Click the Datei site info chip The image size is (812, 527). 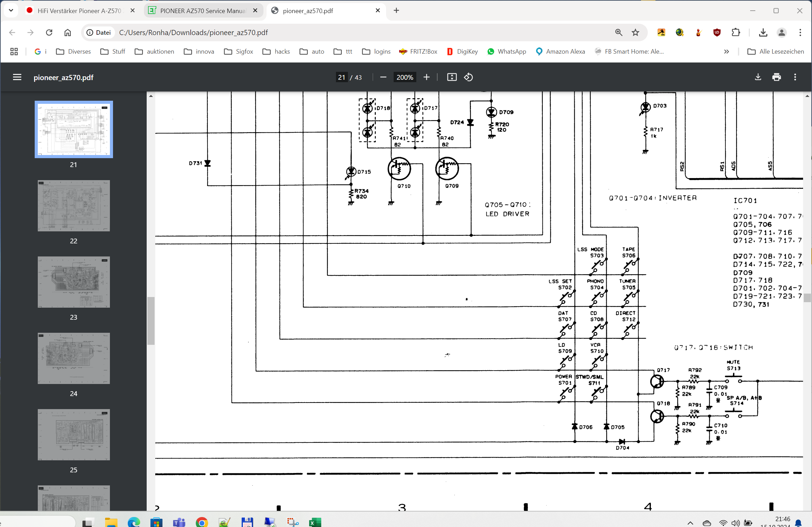coord(99,32)
